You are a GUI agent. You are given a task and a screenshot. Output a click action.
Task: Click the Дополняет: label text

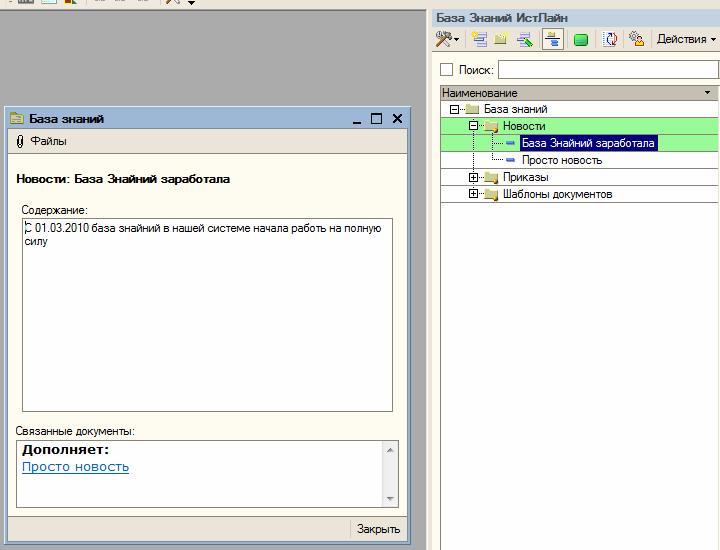[x=66, y=449]
